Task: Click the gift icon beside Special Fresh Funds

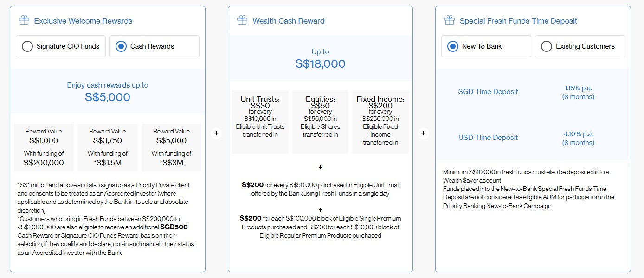Action: [x=449, y=20]
